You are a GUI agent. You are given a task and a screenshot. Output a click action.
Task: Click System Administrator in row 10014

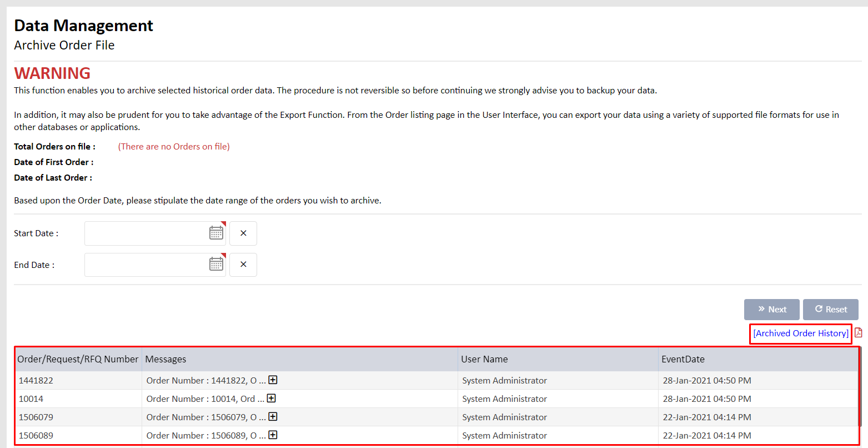pyautogui.click(x=504, y=399)
